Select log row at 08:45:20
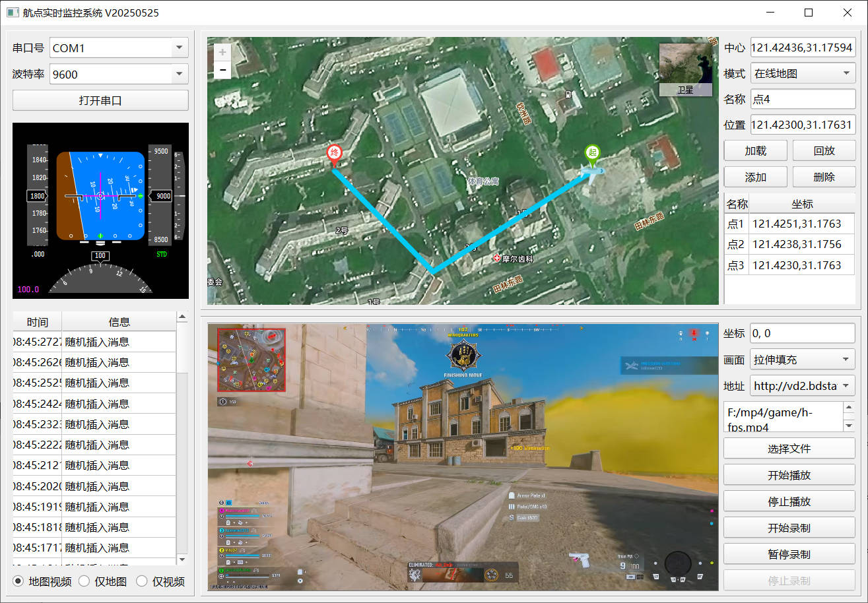Screen dimensions: 868x603 [94, 486]
